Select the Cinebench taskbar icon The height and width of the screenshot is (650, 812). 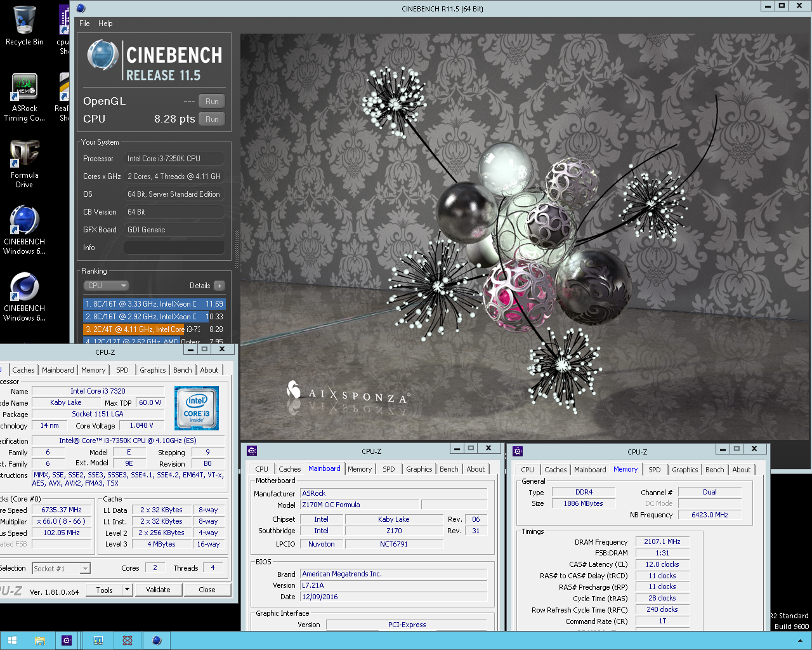(157, 640)
